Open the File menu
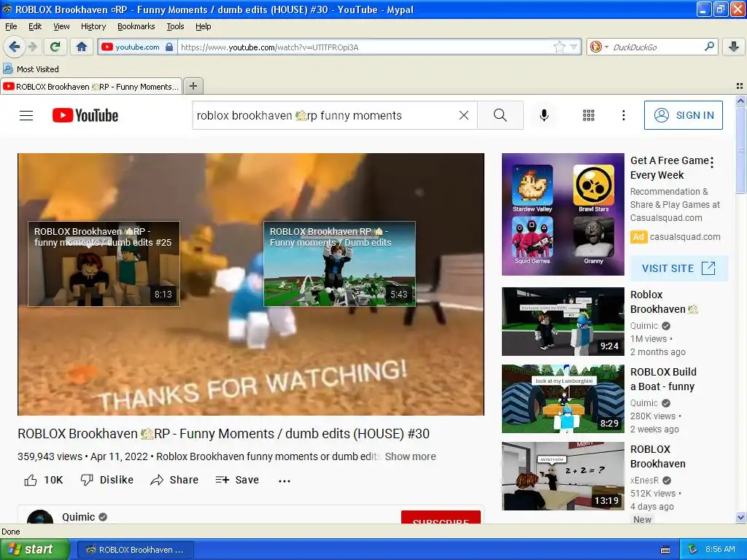The height and width of the screenshot is (560, 747). (x=11, y=26)
